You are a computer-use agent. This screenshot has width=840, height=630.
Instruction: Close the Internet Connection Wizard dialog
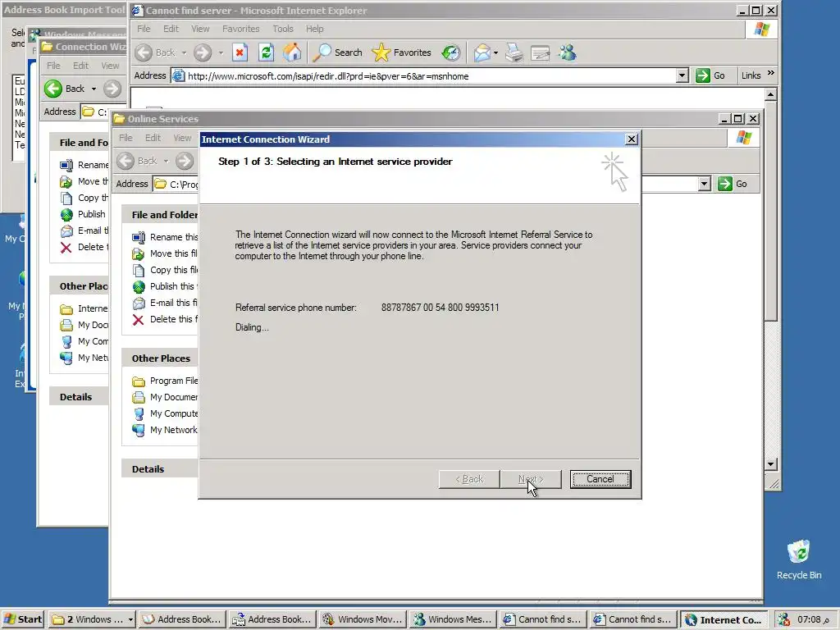pyautogui.click(x=632, y=139)
